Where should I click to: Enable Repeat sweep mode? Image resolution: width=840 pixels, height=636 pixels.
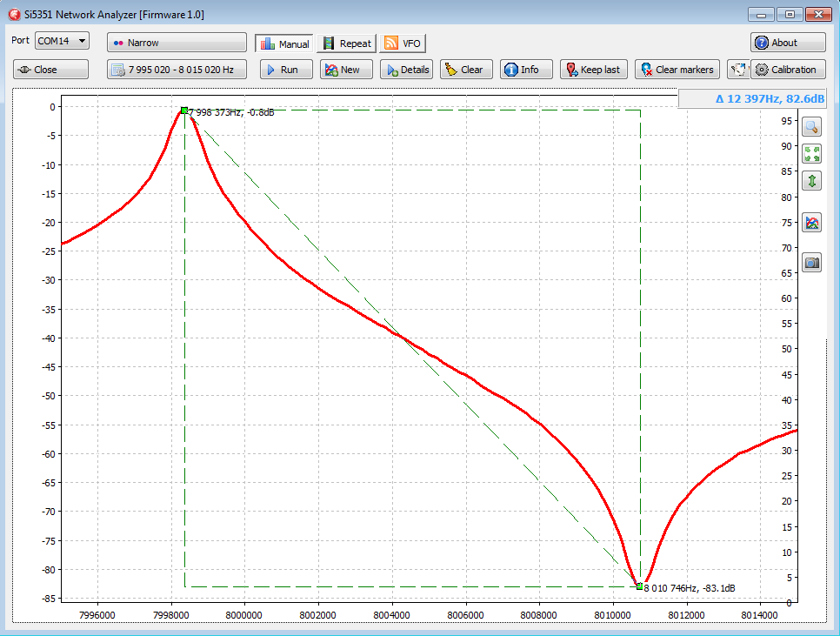[x=346, y=44]
